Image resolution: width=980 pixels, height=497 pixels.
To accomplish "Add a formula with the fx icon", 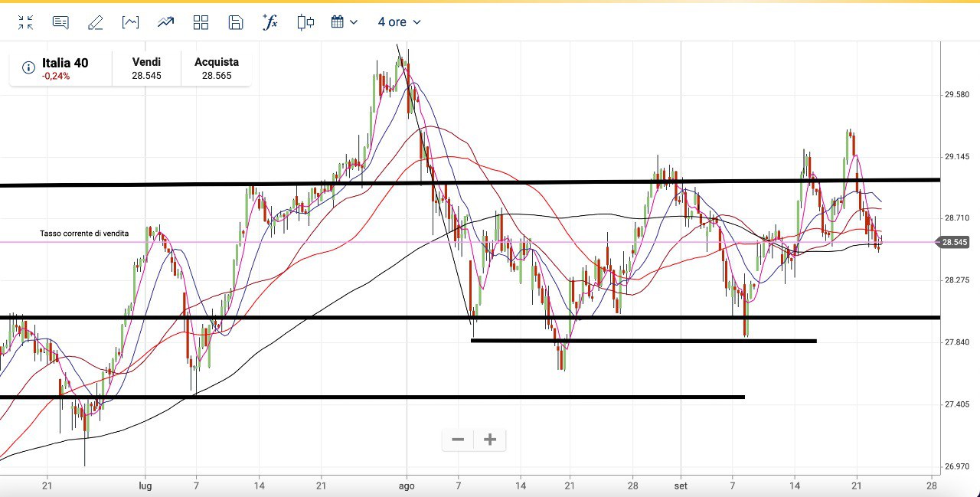I will coord(270,22).
